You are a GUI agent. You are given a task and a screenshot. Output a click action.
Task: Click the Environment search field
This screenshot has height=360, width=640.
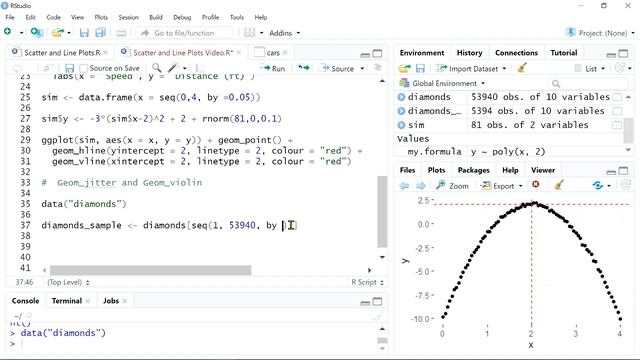pos(588,84)
